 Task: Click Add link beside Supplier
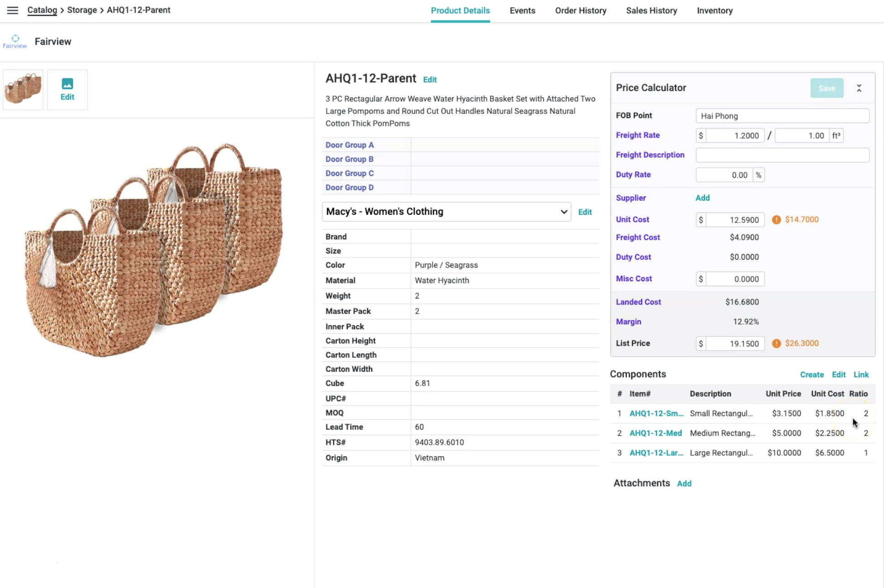702,198
